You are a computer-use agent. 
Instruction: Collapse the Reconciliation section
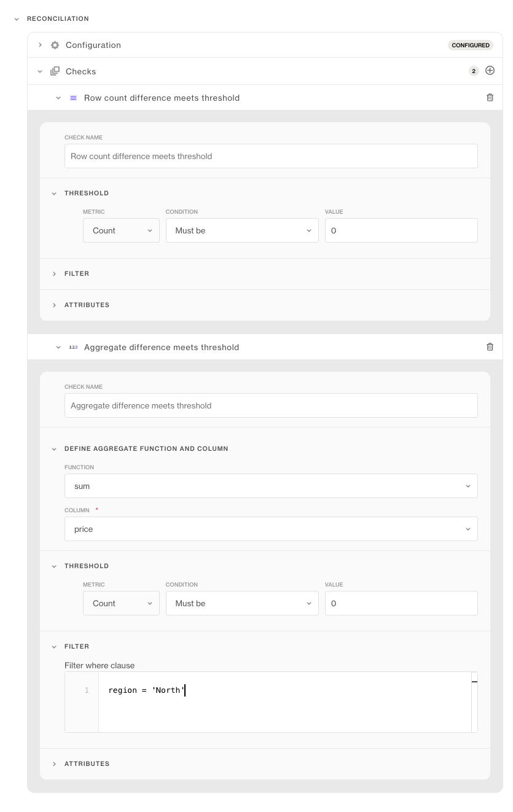pyautogui.click(x=17, y=19)
